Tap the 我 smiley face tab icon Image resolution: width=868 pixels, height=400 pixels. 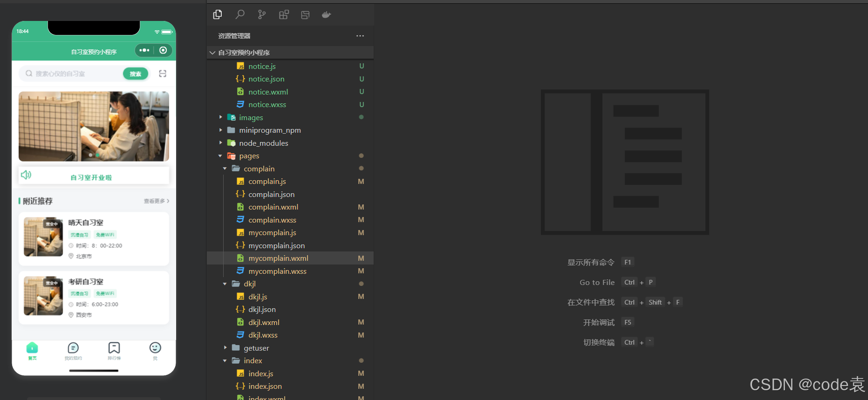[155, 348]
